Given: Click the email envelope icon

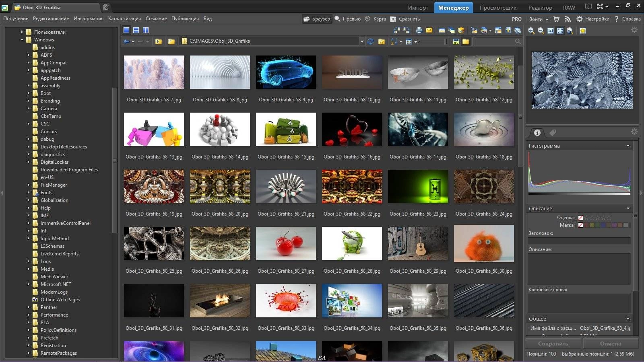Looking at the screenshot, I should [x=429, y=30].
